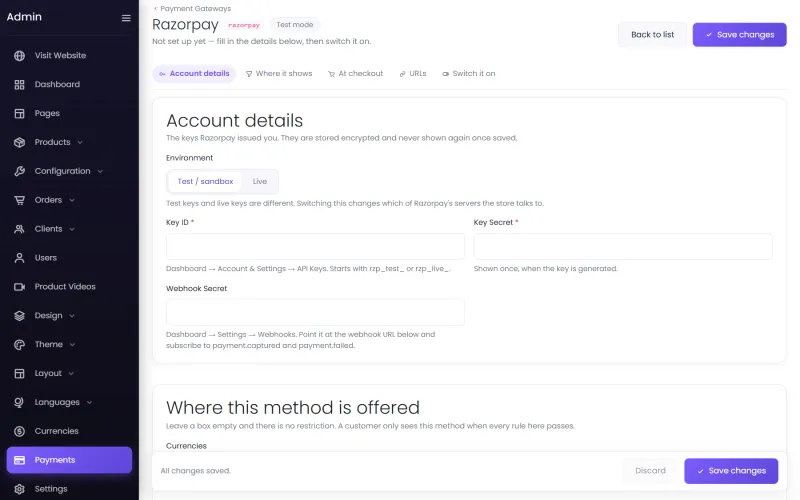Focus the Webhook Secret input field

click(315, 312)
